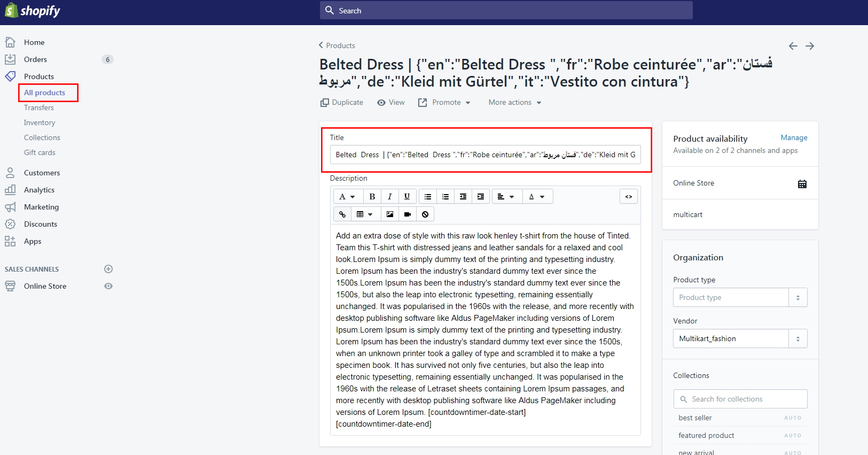Open Marketing in the sidebar
The height and width of the screenshot is (455, 868).
pos(42,207)
